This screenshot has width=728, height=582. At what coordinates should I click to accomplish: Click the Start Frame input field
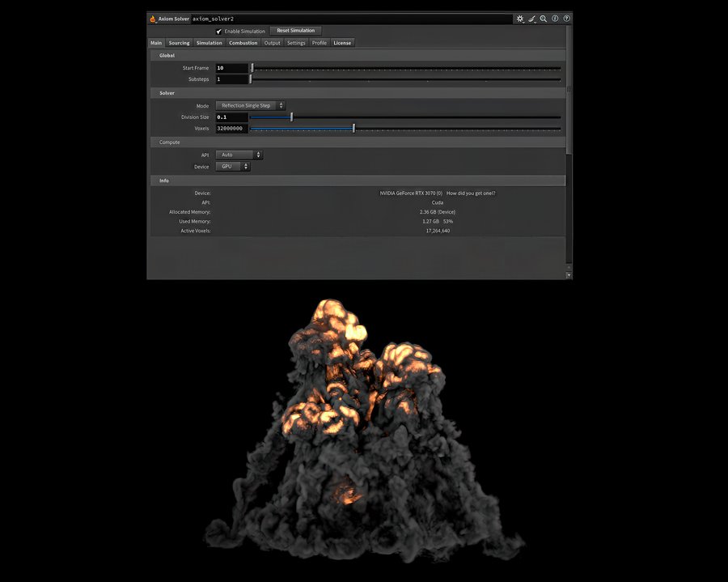pos(231,68)
